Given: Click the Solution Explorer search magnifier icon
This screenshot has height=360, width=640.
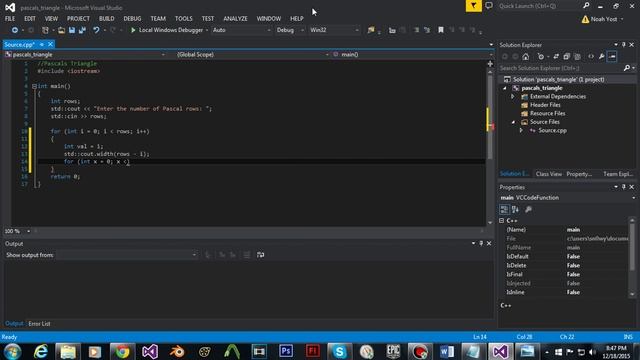Looking at the screenshot, I should [x=627, y=68].
